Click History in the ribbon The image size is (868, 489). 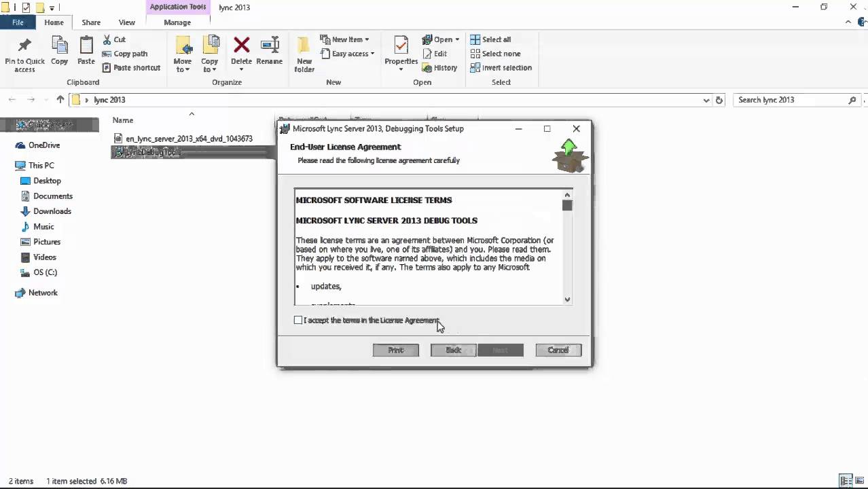point(439,68)
